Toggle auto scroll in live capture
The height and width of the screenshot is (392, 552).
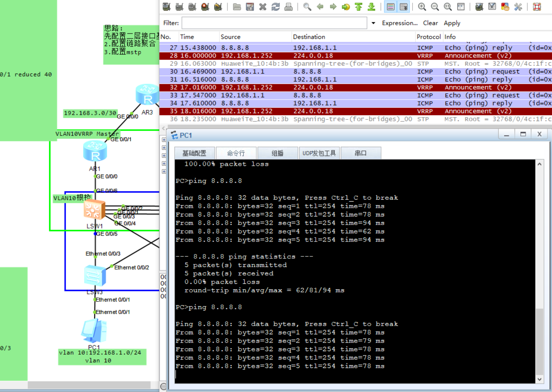click(404, 7)
